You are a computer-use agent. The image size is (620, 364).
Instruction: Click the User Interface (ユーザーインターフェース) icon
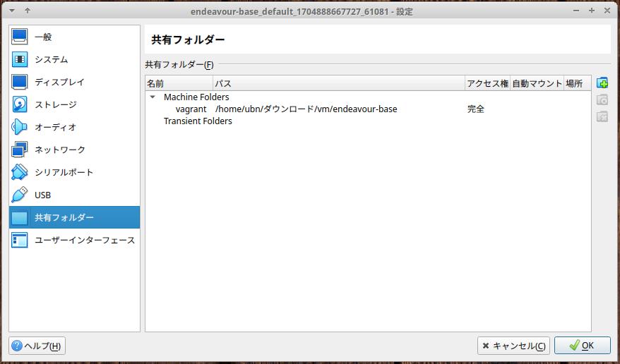click(19, 240)
